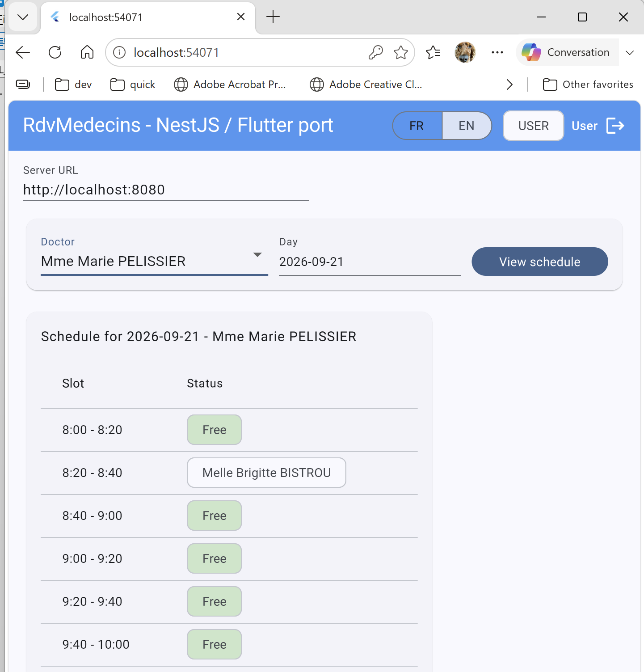Open the password key icon in address bar
644x672 pixels.
(376, 52)
